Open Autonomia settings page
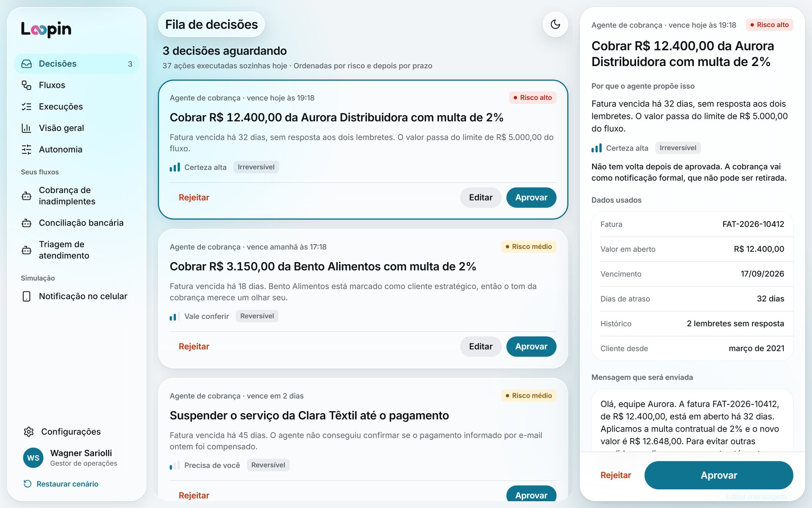 [x=77, y=149]
